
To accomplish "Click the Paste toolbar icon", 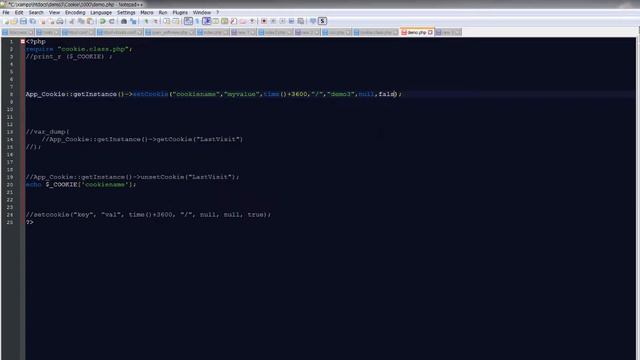I will coord(90,21).
